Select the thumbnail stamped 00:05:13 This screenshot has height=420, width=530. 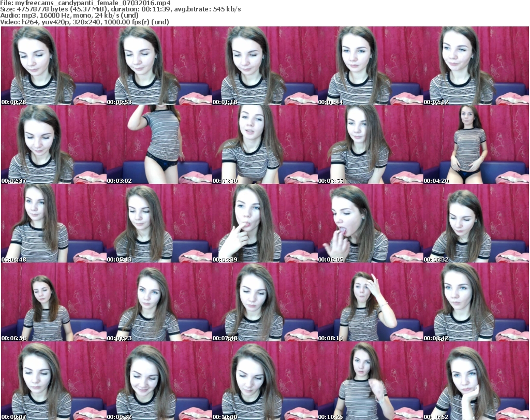click(x=159, y=224)
